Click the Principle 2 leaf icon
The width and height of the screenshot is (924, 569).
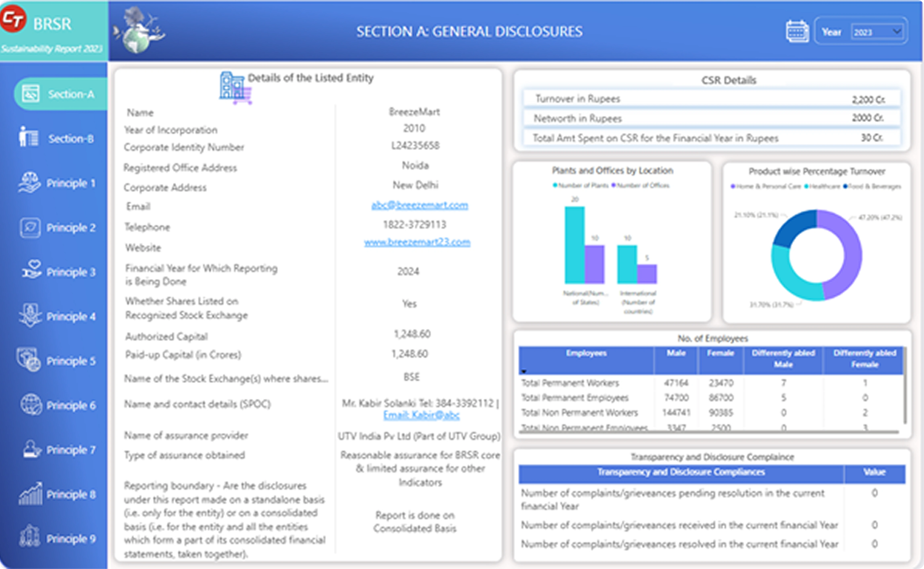[x=30, y=227]
